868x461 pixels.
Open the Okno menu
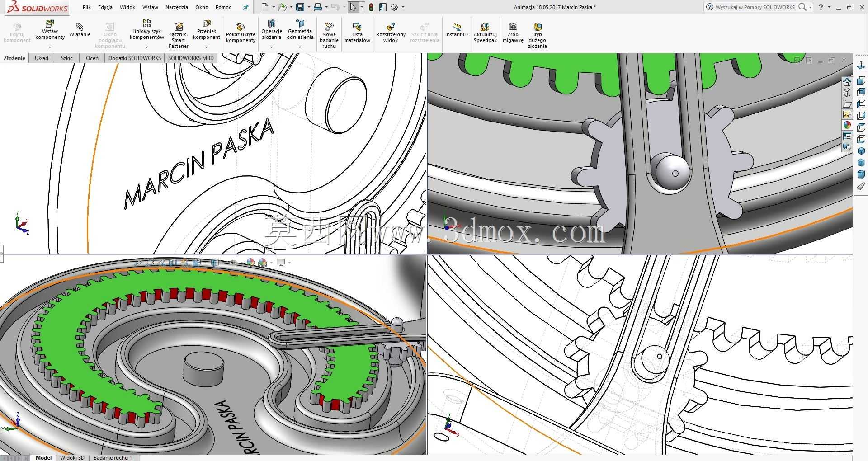tap(202, 7)
